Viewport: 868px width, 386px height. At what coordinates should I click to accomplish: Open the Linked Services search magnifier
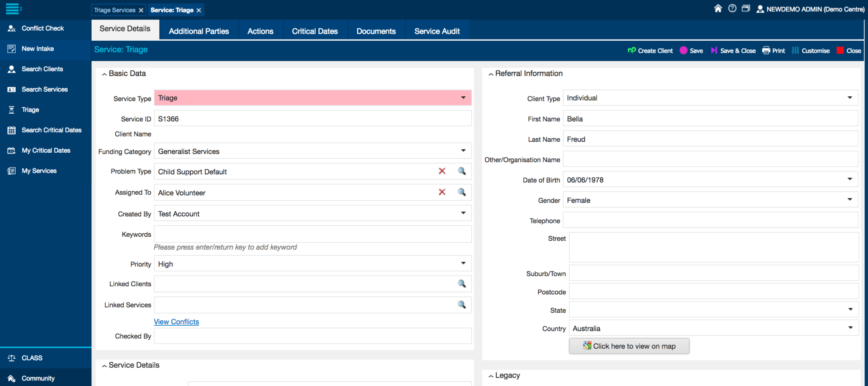(462, 305)
